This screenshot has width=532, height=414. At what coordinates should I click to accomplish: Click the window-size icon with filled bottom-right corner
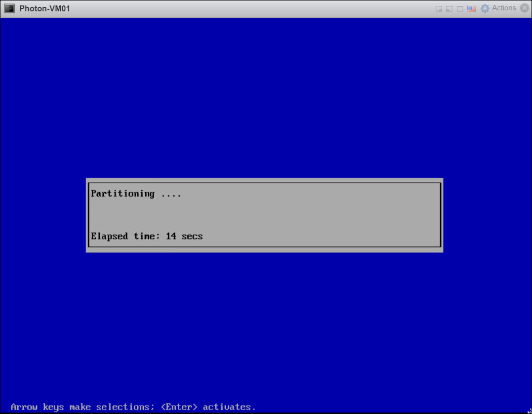coord(439,8)
